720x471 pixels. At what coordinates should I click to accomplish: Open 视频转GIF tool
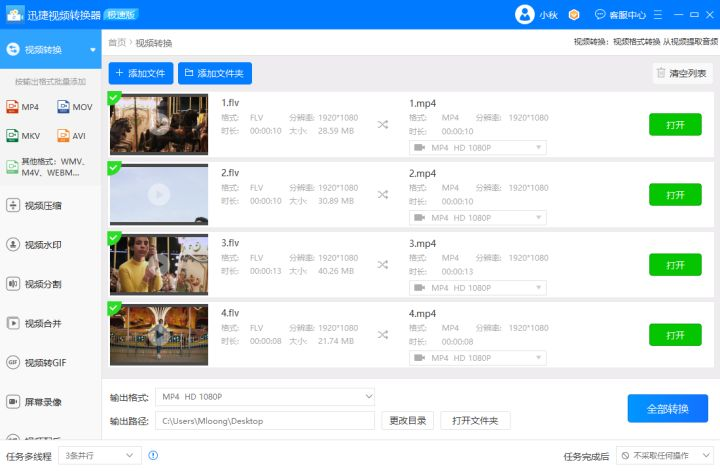[x=37, y=362]
